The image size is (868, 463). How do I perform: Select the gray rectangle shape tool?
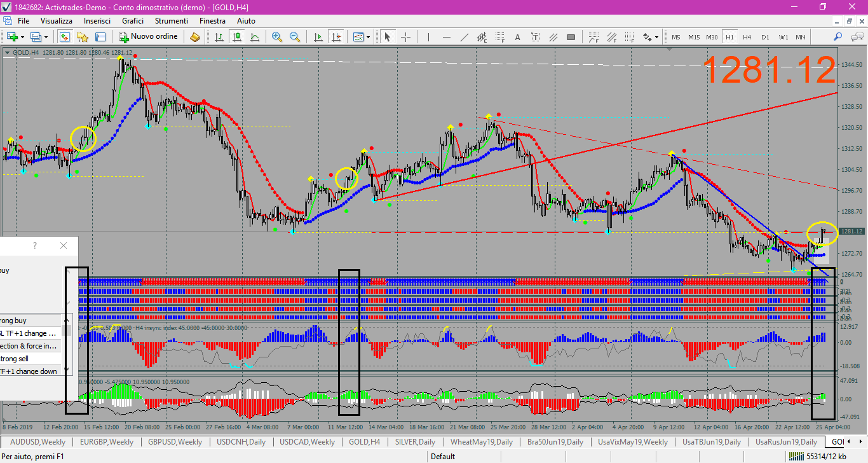click(571, 37)
